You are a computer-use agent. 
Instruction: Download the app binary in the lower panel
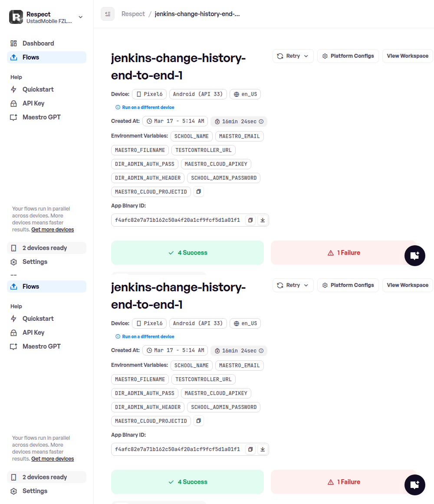tap(263, 449)
